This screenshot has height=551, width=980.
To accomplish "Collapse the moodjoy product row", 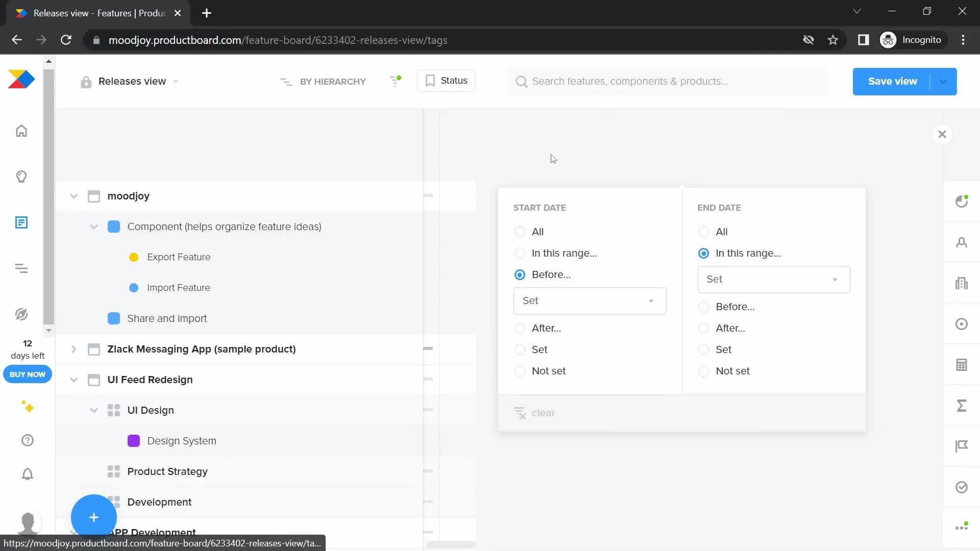I will [x=74, y=196].
